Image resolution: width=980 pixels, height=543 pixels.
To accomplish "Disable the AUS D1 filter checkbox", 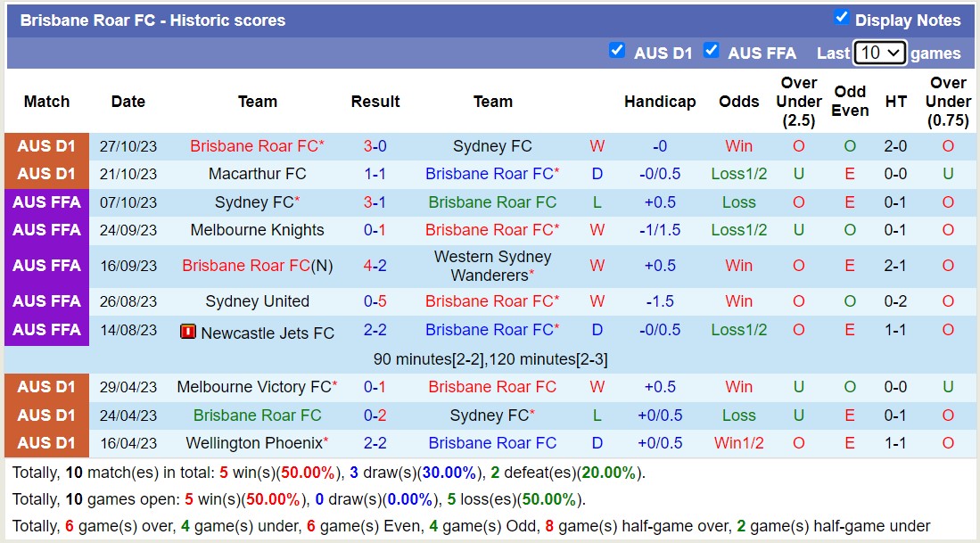I will tap(618, 51).
